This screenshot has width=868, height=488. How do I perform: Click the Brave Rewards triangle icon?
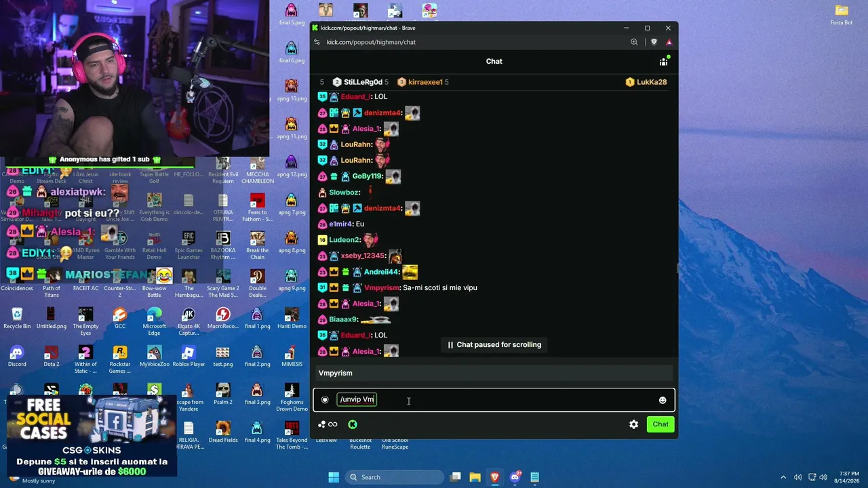(669, 42)
